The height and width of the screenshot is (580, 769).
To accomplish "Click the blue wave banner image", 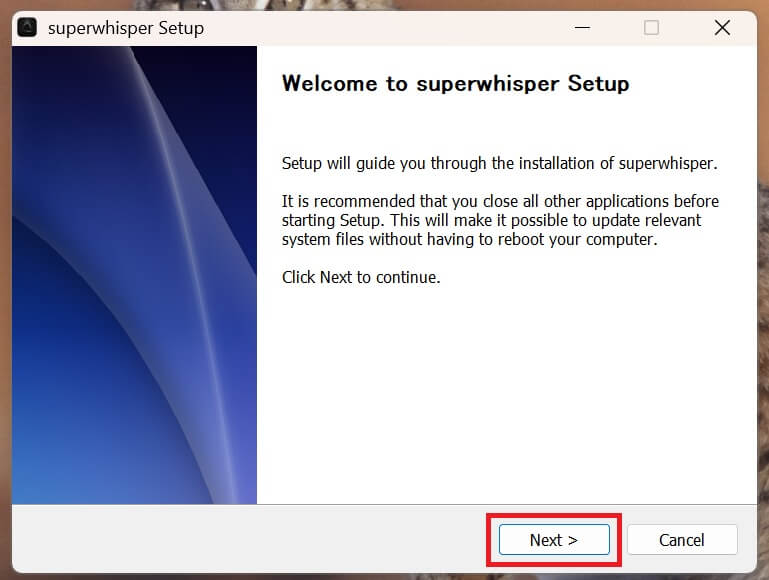I will click(134, 275).
